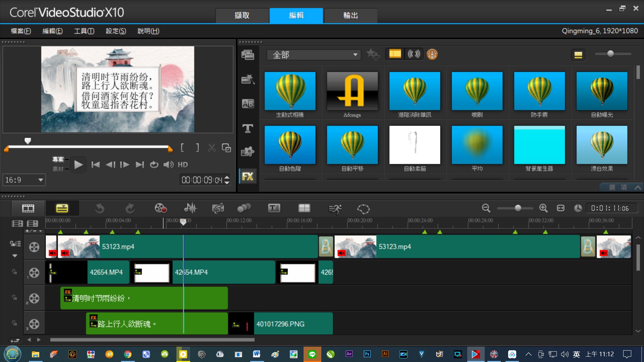Undo the last action
Viewport: 644px width, 362px height.
(100, 208)
